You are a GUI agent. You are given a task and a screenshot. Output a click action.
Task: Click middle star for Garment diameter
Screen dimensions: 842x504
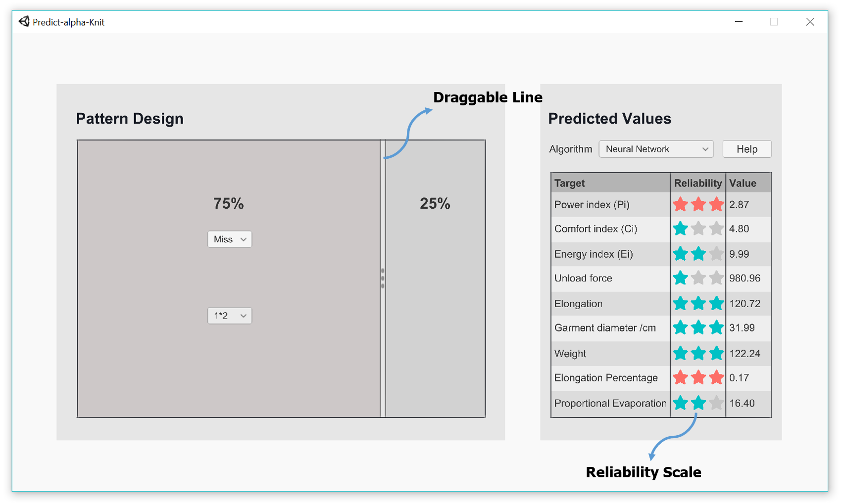[698, 327]
